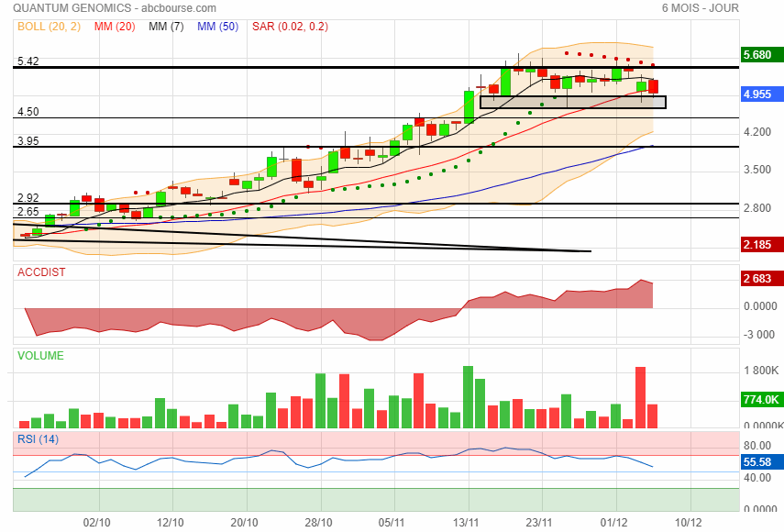Screen dimensions: 784x532
Task: Click the RSI (14) indicator label
Action: (x=38, y=439)
